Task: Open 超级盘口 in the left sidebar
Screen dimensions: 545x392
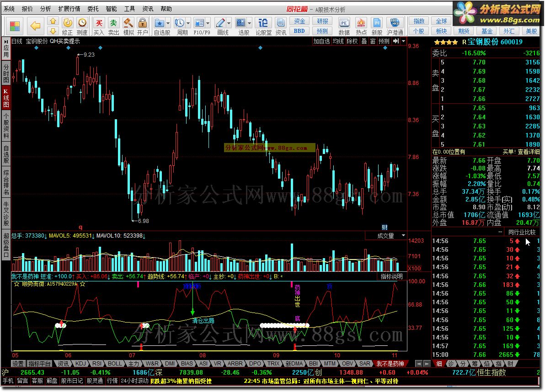Action: (6, 245)
